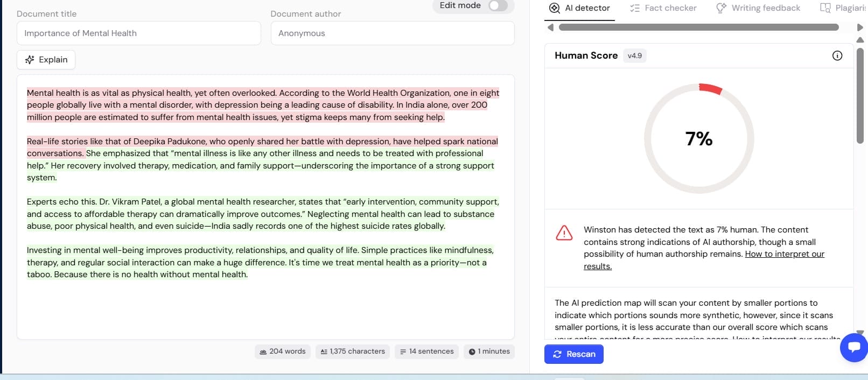Click the Writing feedback lightbulb icon
Image resolution: width=868 pixels, height=380 pixels.
721,8
